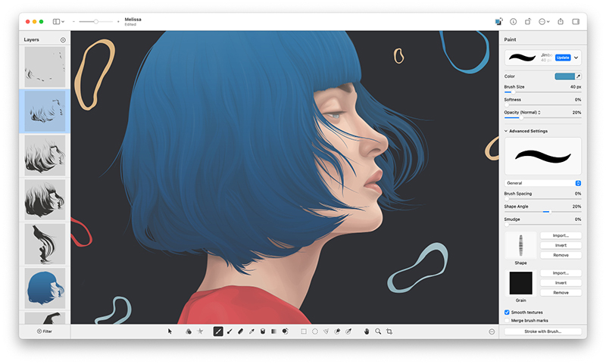Enable or disable Smooth textures checkbox
This screenshot has width=606, height=364.
click(507, 312)
